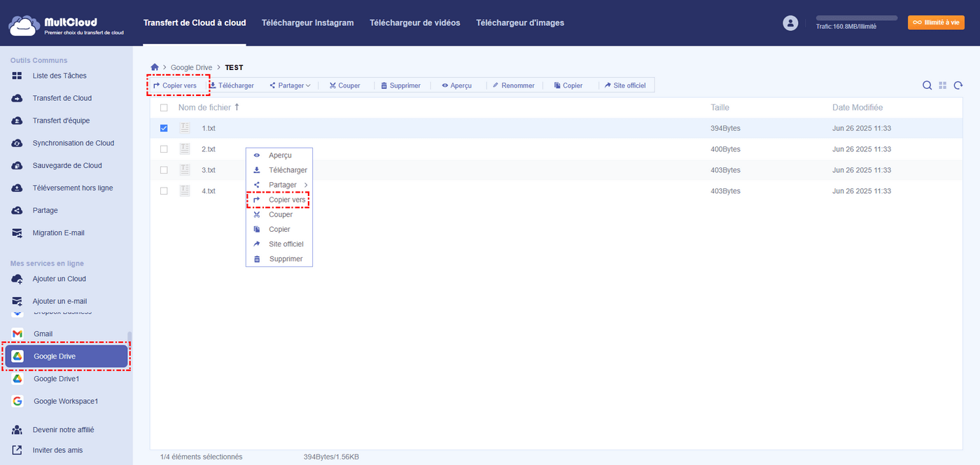Select Gmail in the services list

pyautogui.click(x=43, y=334)
